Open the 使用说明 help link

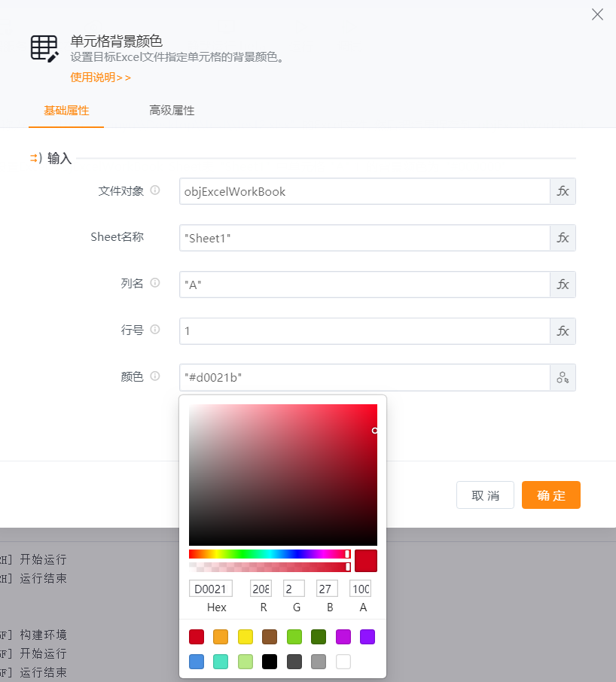(100, 77)
